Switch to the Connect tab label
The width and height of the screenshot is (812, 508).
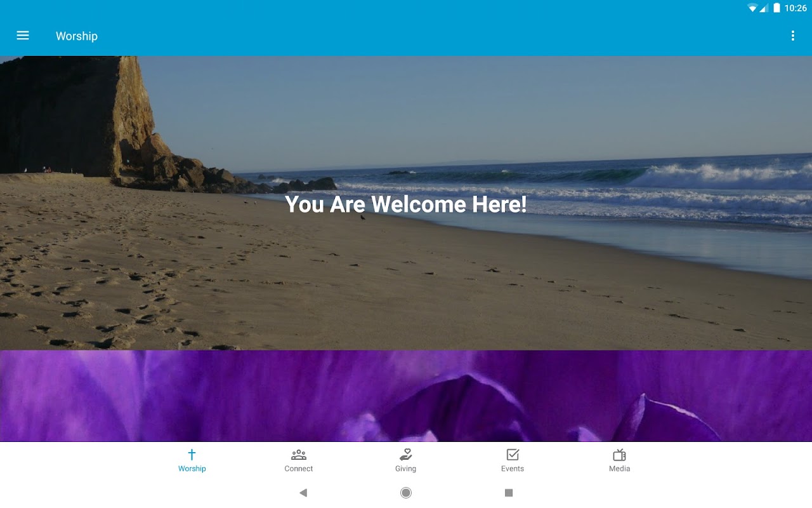pyautogui.click(x=299, y=469)
